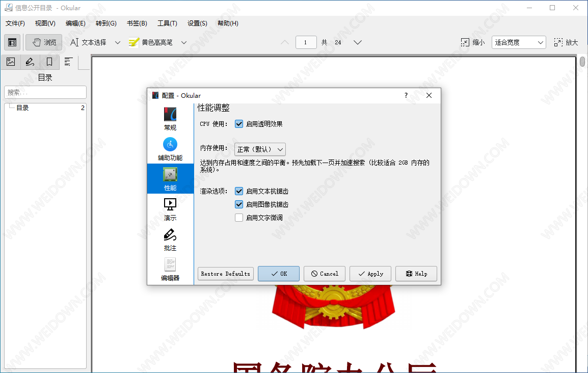Click the sidebar search field (搜索...)

point(45,92)
